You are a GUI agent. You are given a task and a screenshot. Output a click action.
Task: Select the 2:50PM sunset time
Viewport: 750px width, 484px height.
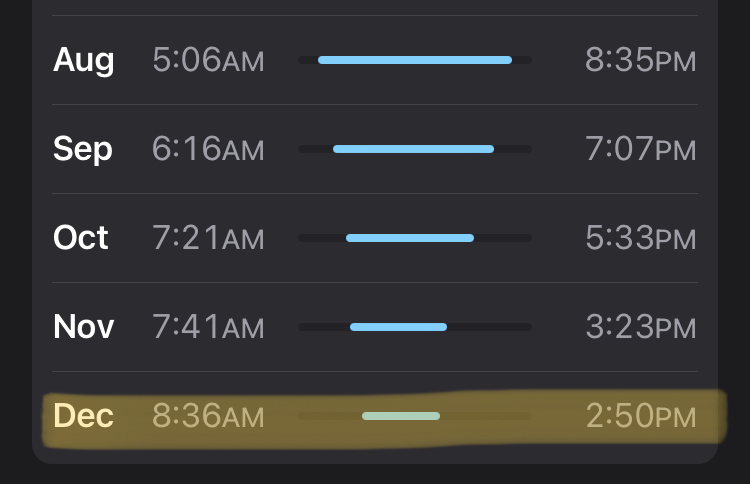click(x=640, y=417)
